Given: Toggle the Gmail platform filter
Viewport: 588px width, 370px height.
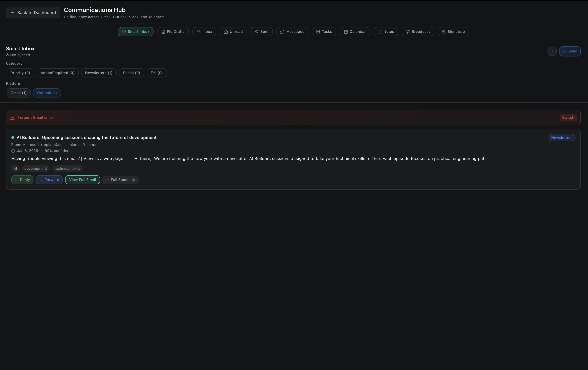Looking at the screenshot, I should pos(18,93).
